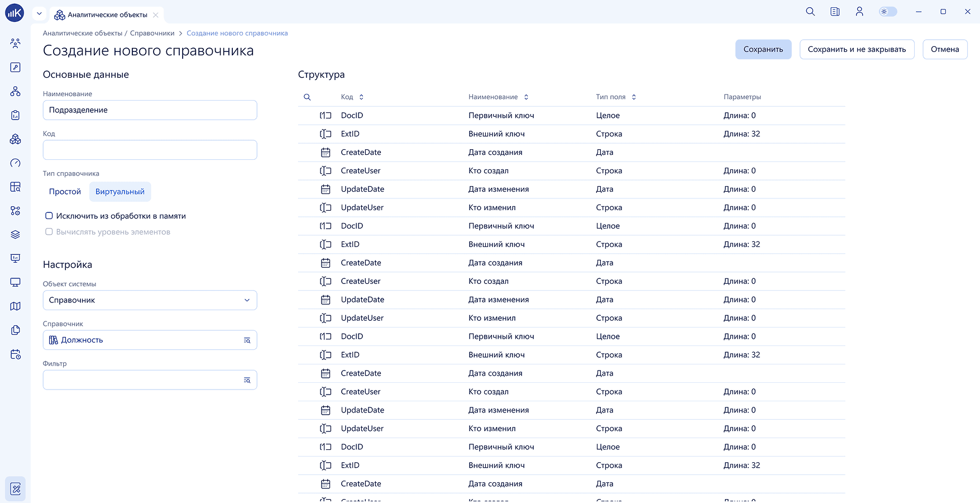The width and height of the screenshot is (980, 503).
Task: Open the calendar clock icon in the sidebar
Action: point(15,354)
